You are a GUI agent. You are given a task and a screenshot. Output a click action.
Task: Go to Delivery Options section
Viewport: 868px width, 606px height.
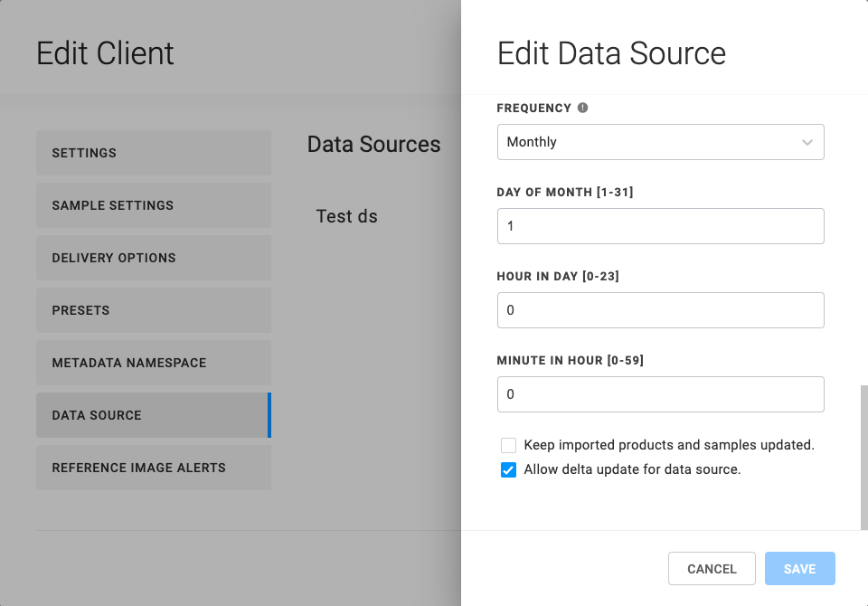(x=153, y=258)
